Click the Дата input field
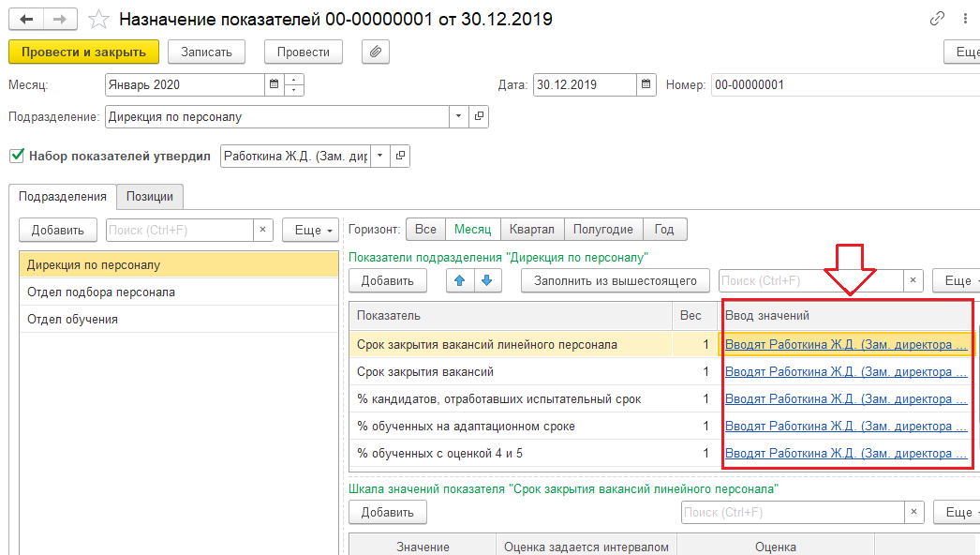The width and height of the screenshot is (980, 555). point(585,84)
